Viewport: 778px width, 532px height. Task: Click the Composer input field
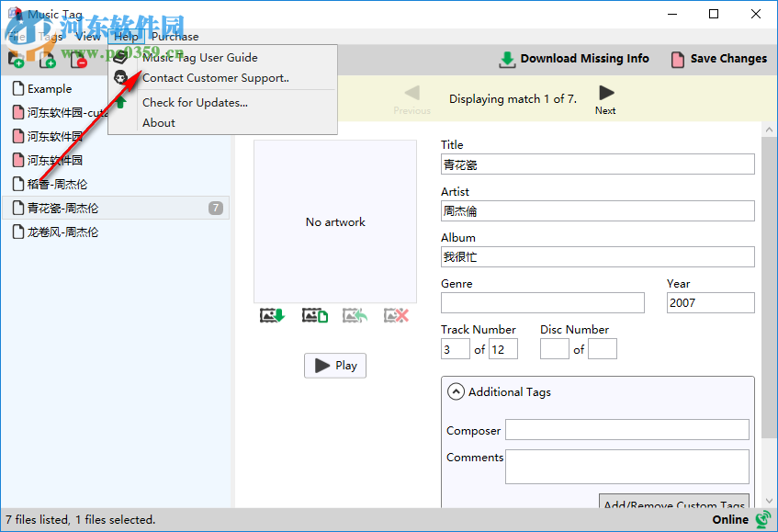627,430
